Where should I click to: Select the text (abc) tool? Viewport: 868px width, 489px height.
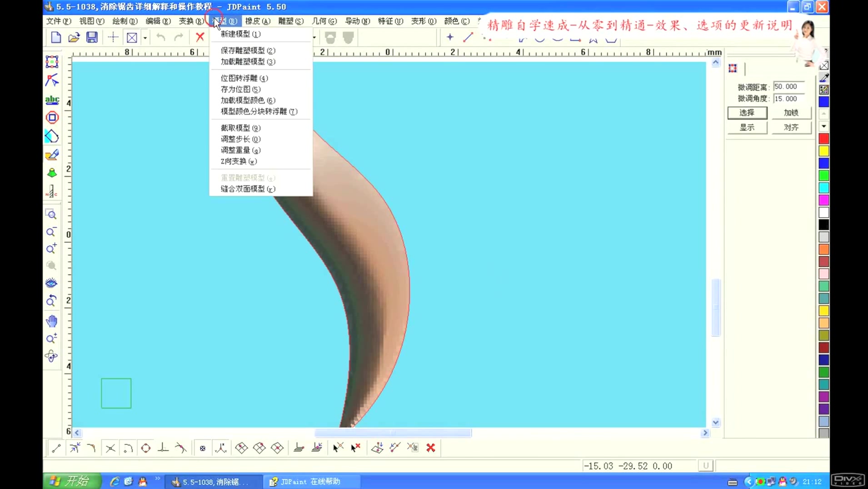coord(52,100)
